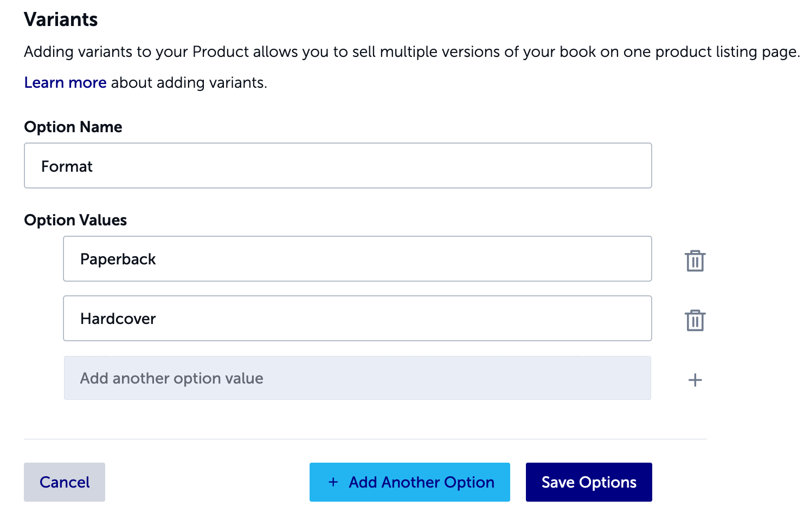Click the 'about adding variants' text
810x532 pixels.
pyautogui.click(x=189, y=82)
